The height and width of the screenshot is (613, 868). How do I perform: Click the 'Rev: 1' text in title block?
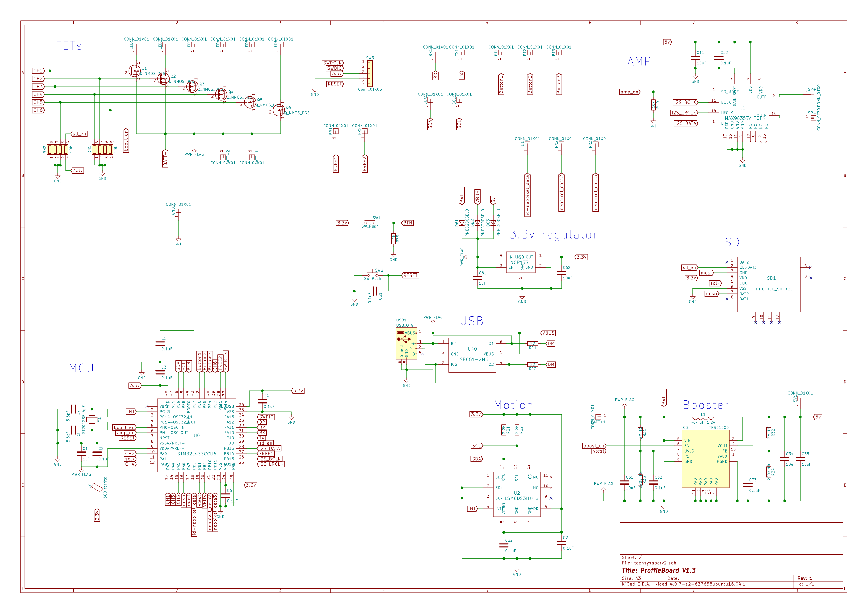coord(805,578)
